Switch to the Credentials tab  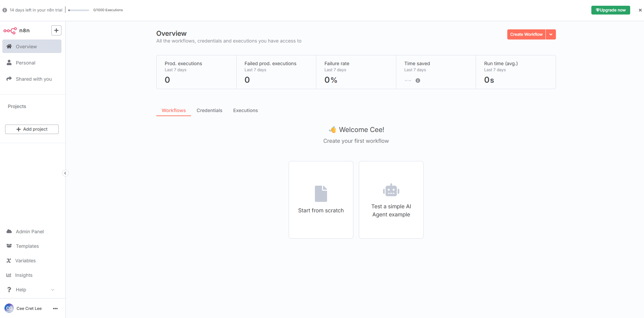[209, 110]
